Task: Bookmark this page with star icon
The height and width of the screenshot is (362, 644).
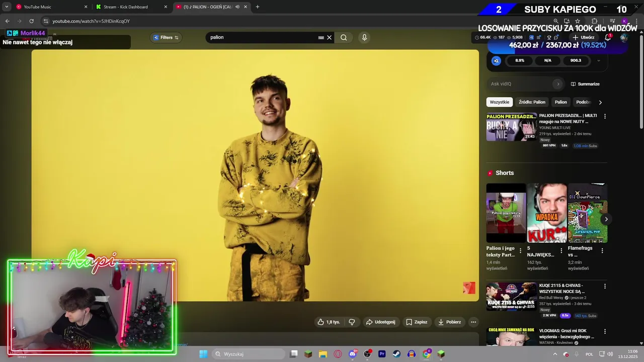Action: coord(578,21)
